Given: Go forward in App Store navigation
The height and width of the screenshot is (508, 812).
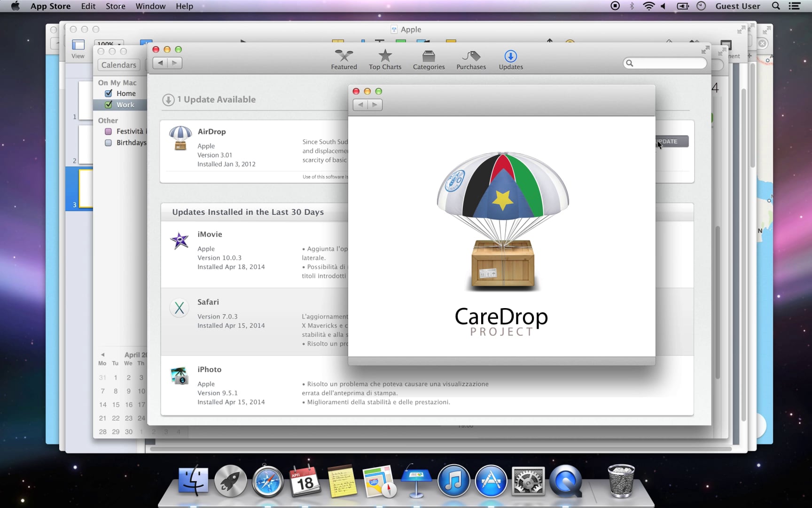Looking at the screenshot, I should [x=175, y=63].
